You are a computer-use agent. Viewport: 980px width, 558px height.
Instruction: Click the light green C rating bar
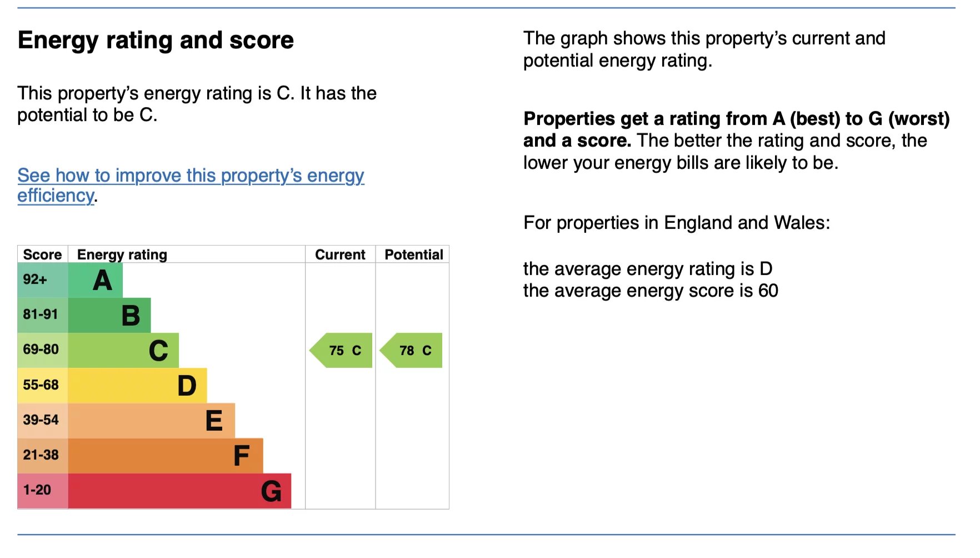point(123,350)
